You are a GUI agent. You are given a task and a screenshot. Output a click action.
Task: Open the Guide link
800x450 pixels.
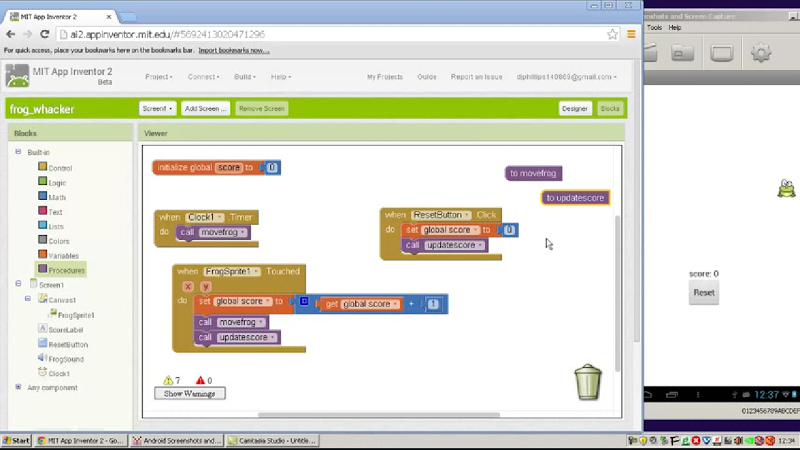pos(427,77)
